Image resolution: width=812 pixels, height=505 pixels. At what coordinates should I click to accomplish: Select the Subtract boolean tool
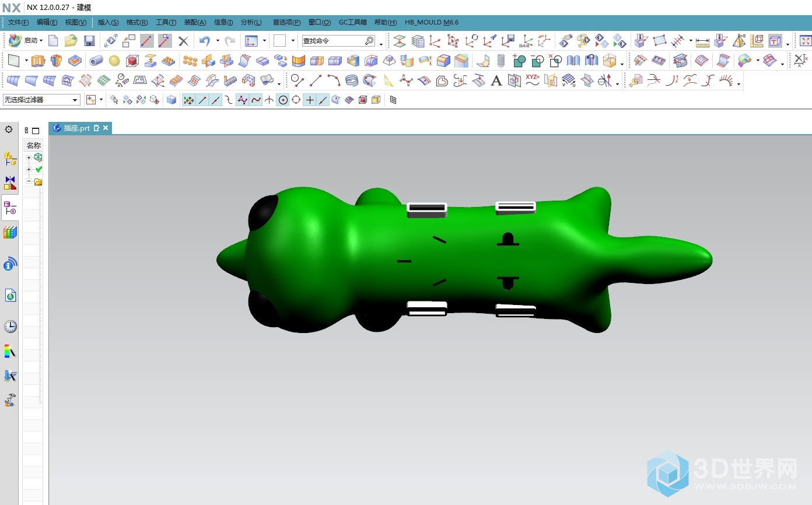pos(537,61)
